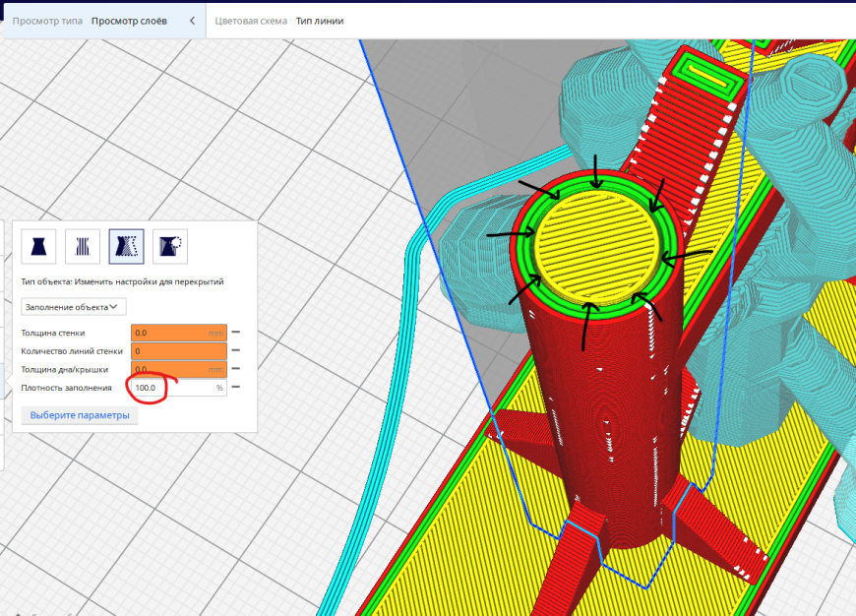Select Просмотр слоёв view mode label

[129, 21]
